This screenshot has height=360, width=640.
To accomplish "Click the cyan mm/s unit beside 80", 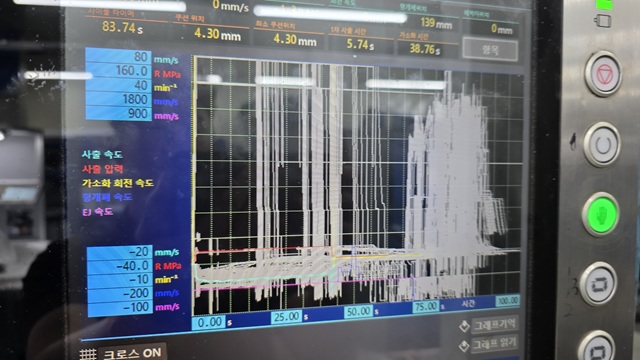I will [x=166, y=60].
